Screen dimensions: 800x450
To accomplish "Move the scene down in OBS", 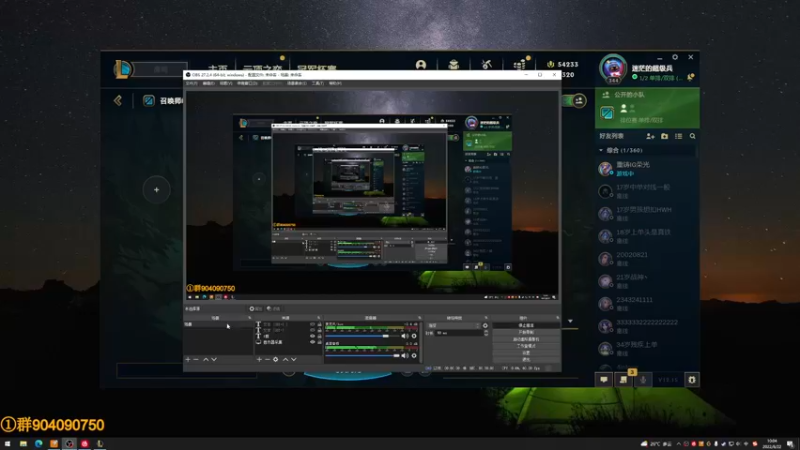I will pos(214,360).
